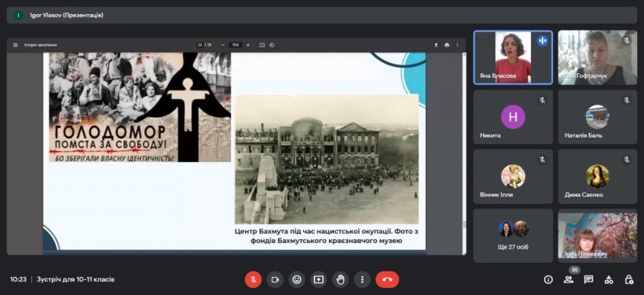Open the chat messages panel

[588, 280]
